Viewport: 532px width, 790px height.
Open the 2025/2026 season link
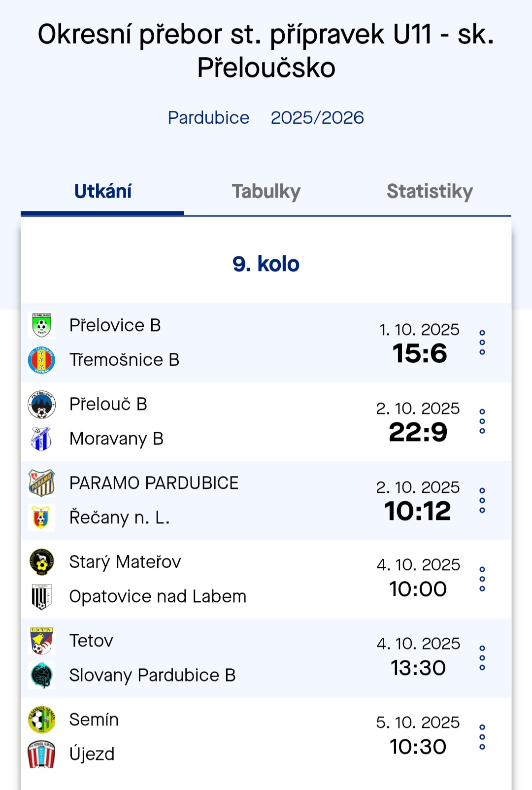(x=317, y=118)
